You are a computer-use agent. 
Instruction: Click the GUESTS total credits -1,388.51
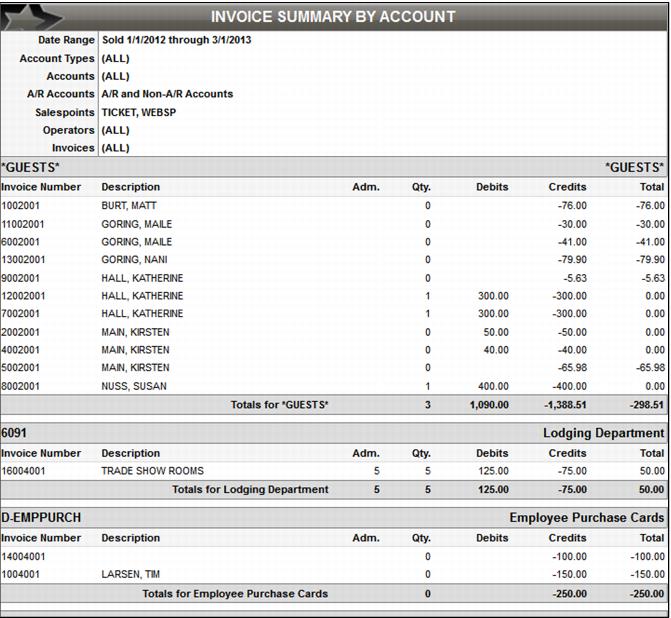(565, 405)
